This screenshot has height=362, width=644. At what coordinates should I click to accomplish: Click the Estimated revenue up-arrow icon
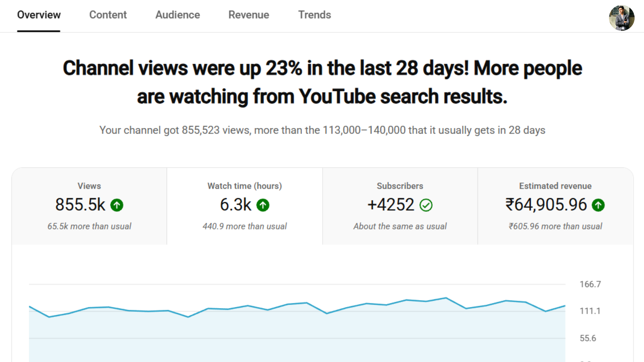point(598,205)
